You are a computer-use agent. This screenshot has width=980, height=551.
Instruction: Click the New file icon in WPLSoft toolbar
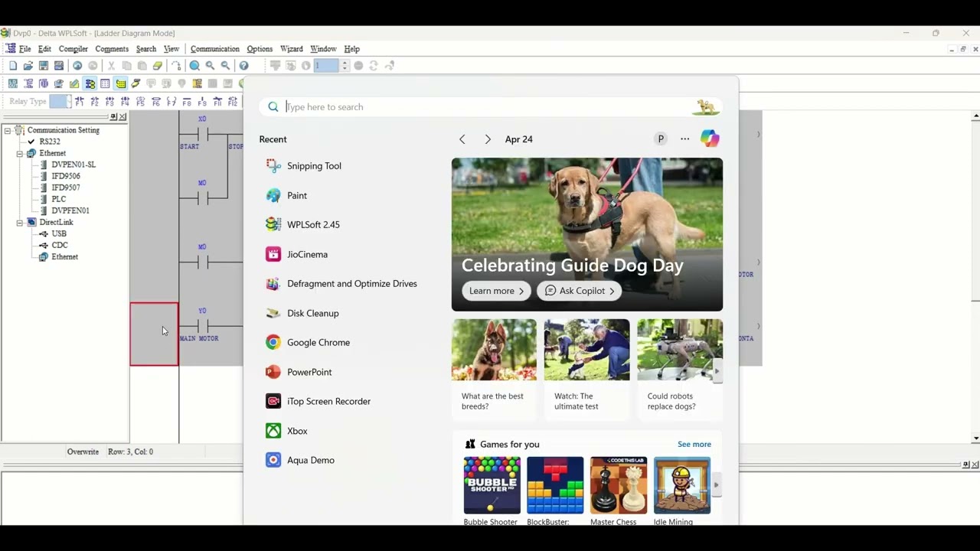(x=13, y=66)
